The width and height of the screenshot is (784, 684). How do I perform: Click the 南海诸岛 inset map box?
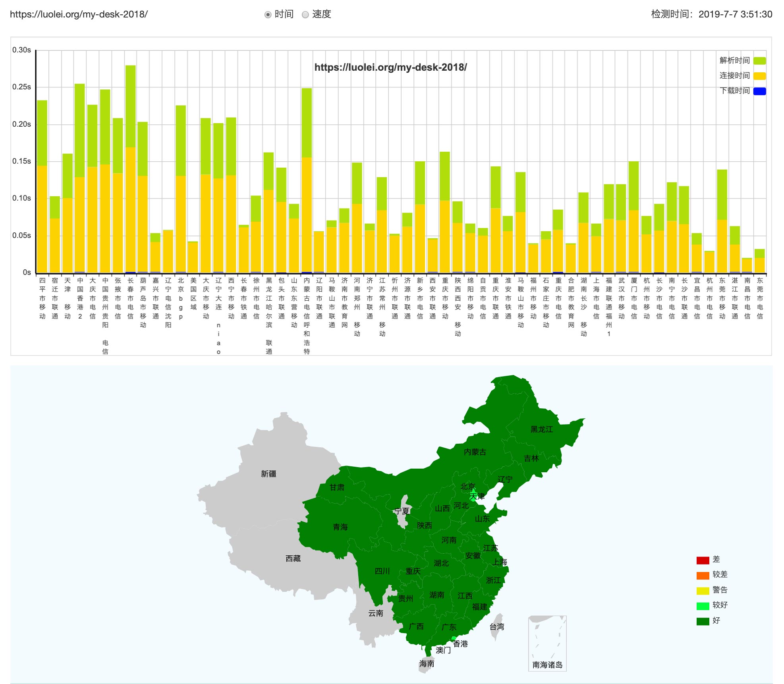547,643
